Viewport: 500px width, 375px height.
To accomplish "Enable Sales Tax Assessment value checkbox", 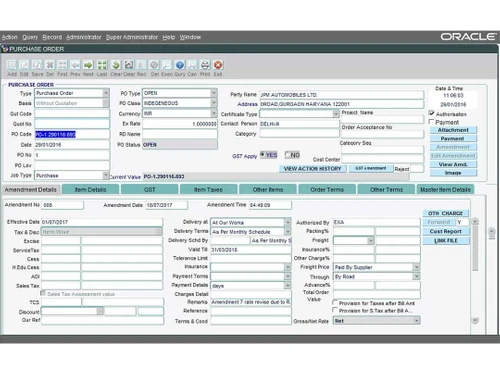I will point(43,293).
